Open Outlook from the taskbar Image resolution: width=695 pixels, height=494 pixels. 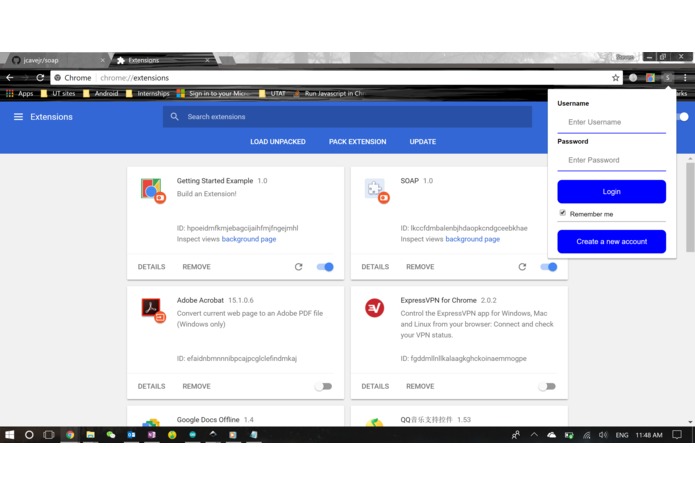click(x=131, y=435)
